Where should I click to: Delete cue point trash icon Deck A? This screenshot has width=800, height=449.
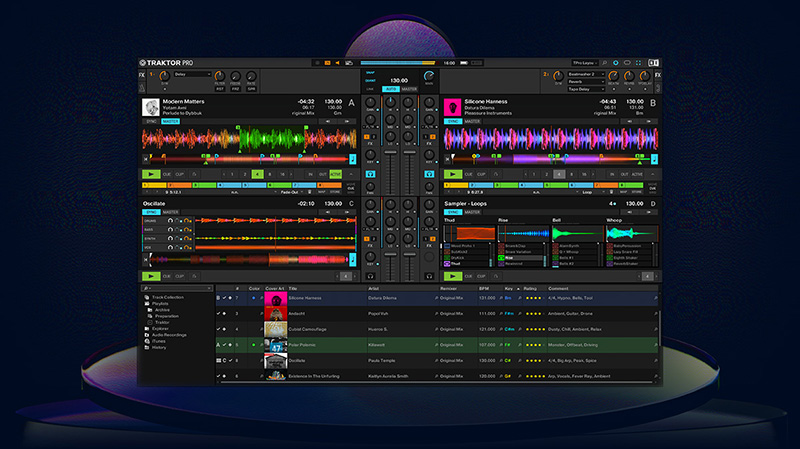(310, 192)
